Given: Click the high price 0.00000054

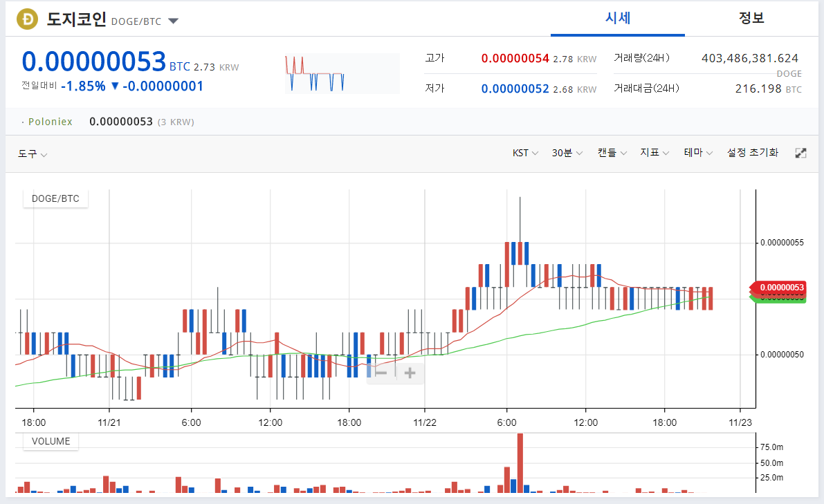Looking at the screenshot, I should pyautogui.click(x=515, y=58).
